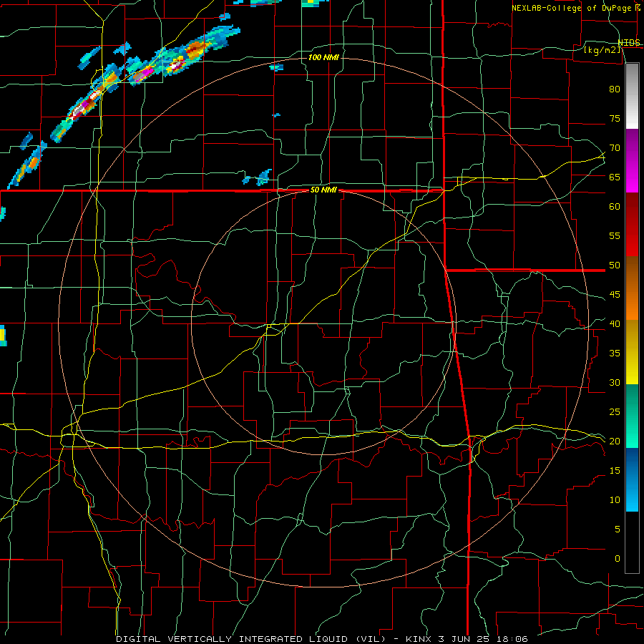Click the scale value 15
The image size is (644, 644).
tap(615, 471)
